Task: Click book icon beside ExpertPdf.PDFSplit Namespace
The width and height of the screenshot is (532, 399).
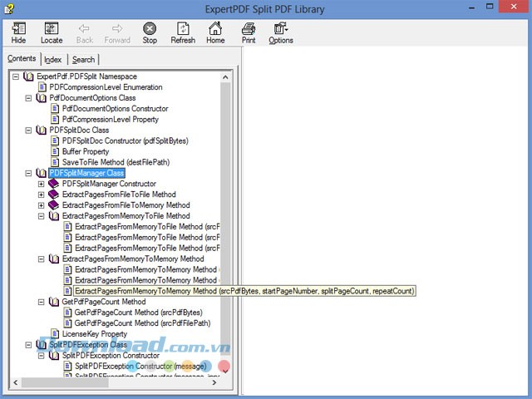Action: click(x=28, y=76)
